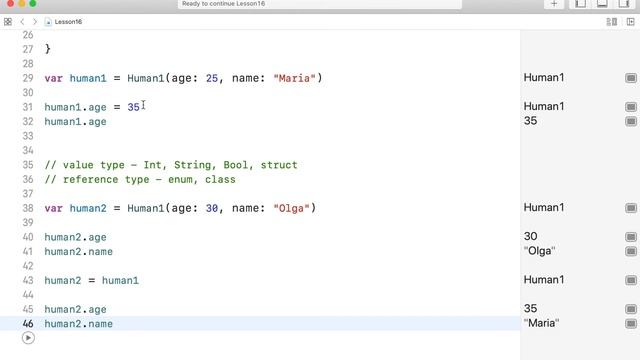Click the Human1 result for line 29

click(x=544, y=78)
